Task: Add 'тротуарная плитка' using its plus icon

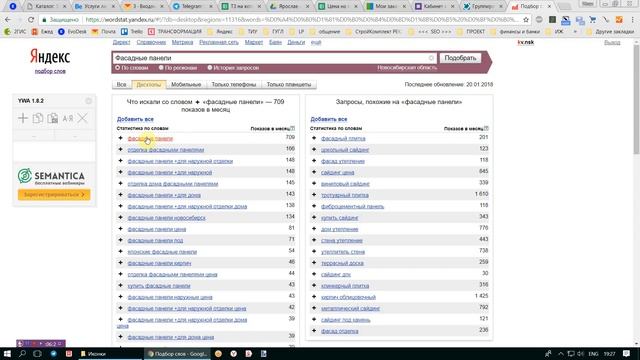Action: click(314, 195)
